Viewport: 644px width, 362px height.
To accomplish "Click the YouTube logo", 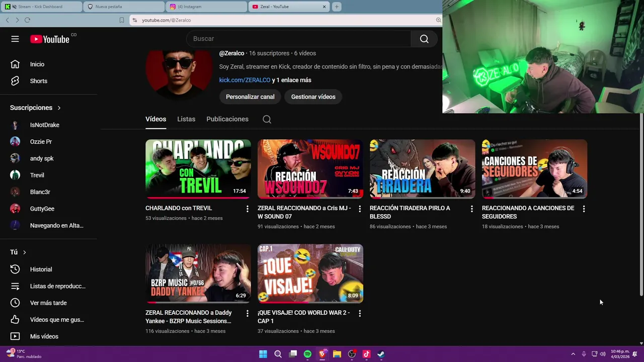I will pyautogui.click(x=49, y=39).
